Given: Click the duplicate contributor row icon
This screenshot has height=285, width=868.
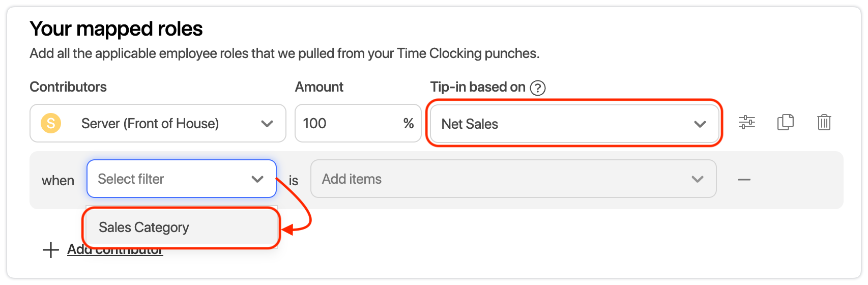Looking at the screenshot, I should (x=785, y=122).
